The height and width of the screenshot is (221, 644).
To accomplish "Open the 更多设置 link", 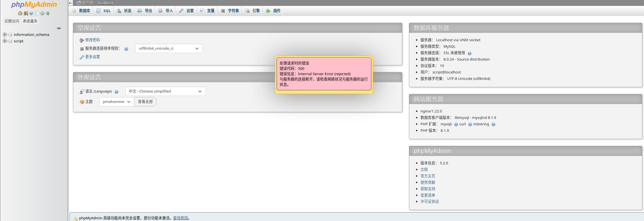I will [93, 57].
